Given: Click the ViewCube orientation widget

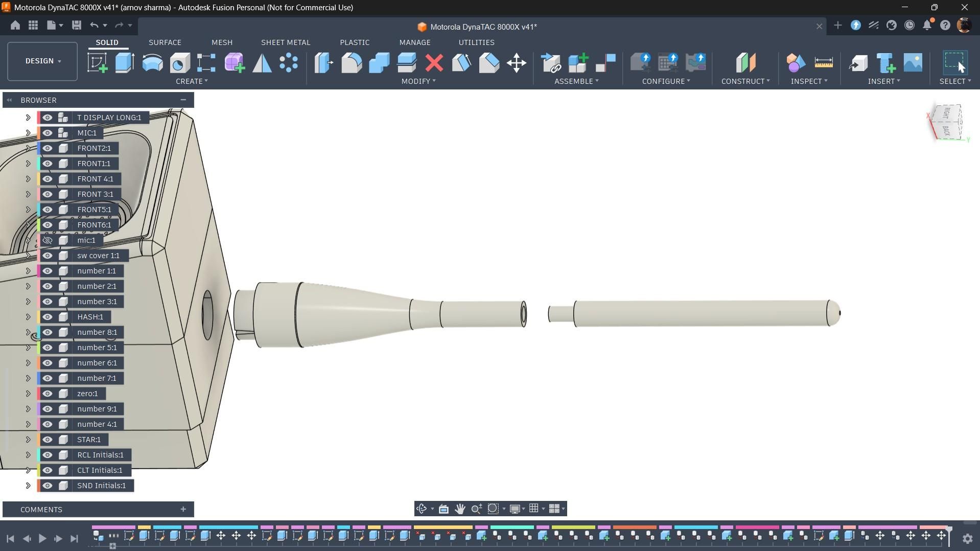Looking at the screenshot, I should pos(947,122).
